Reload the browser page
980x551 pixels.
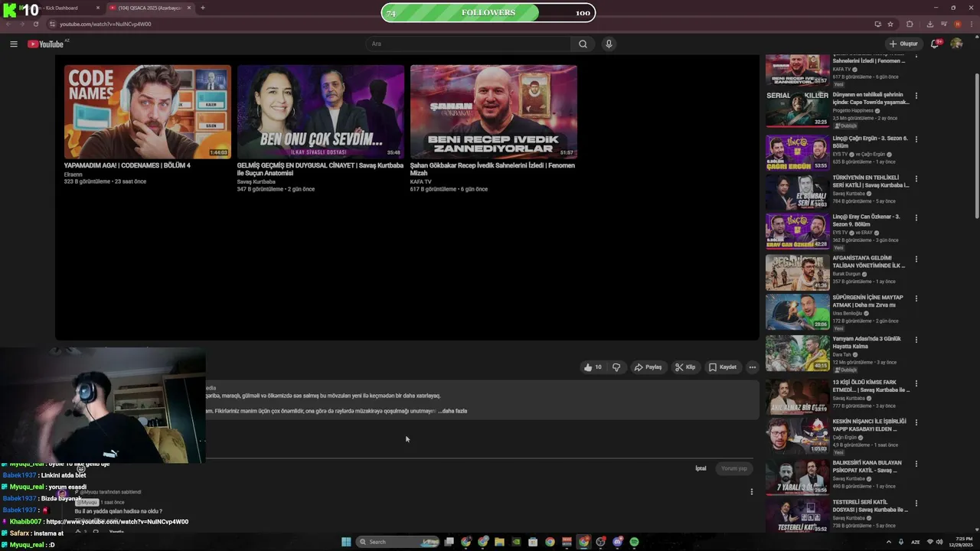(35, 24)
